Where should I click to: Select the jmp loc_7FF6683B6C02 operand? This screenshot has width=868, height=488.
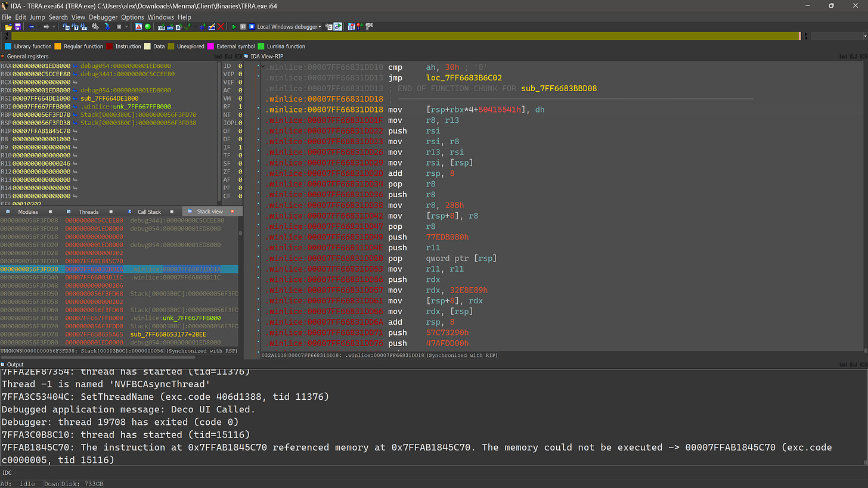point(464,78)
